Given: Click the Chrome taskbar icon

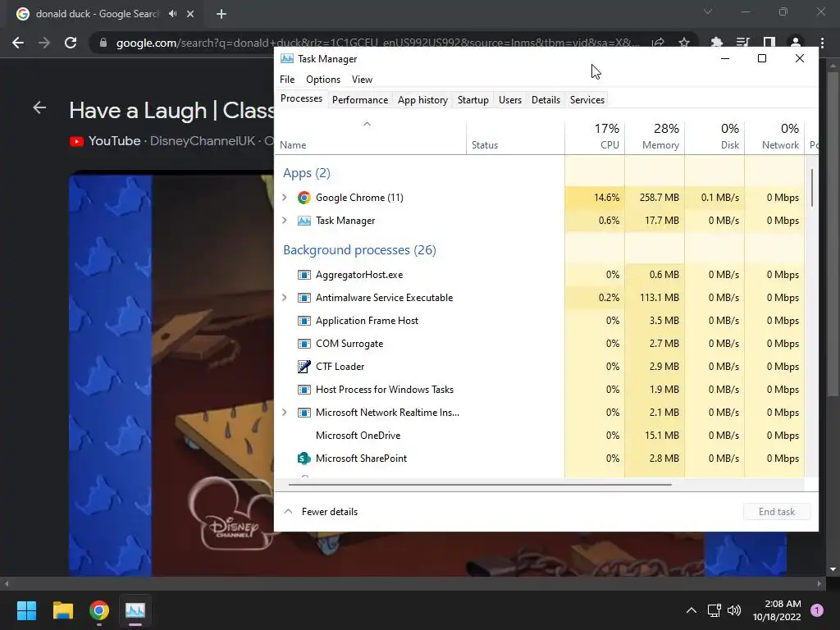Looking at the screenshot, I should pos(99,610).
